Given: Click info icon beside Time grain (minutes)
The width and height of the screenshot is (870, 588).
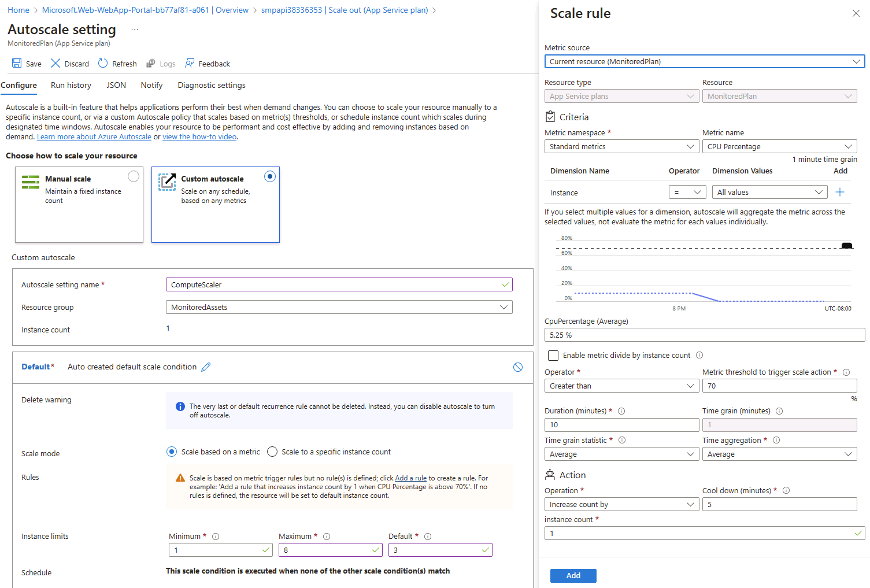Looking at the screenshot, I should (x=779, y=411).
